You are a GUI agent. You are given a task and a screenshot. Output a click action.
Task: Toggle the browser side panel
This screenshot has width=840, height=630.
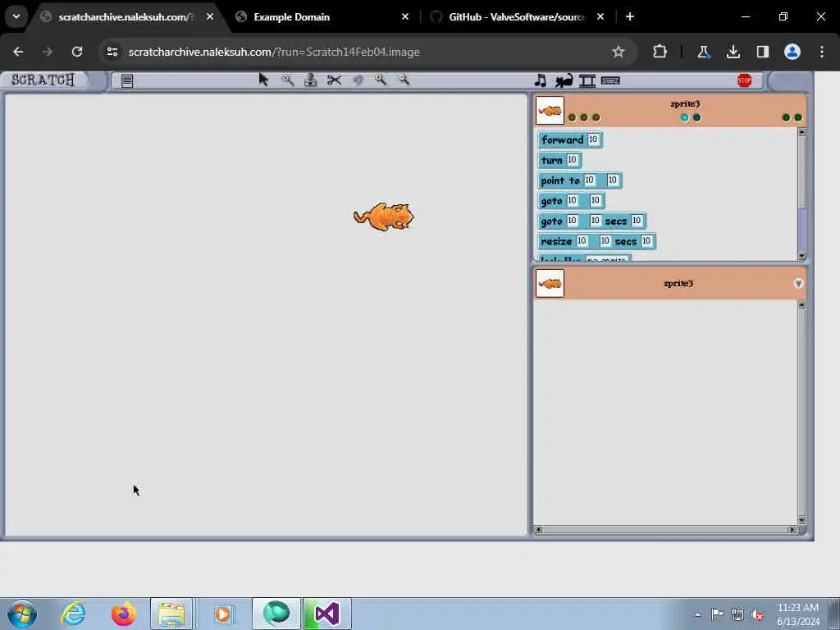pos(762,52)
